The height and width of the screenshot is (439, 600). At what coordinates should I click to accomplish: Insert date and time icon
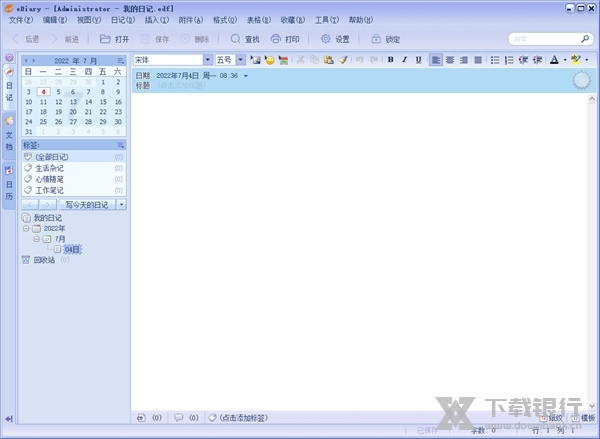pos(284,60)
